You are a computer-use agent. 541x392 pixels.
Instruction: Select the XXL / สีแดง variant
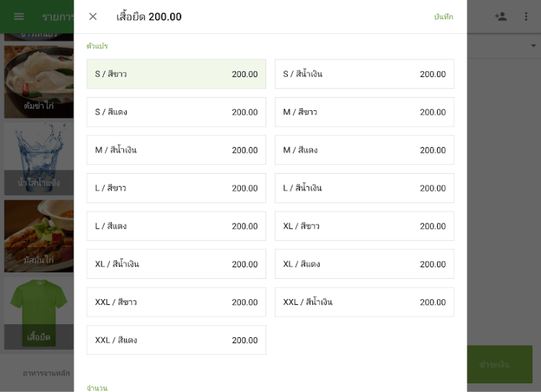point(176,340)
